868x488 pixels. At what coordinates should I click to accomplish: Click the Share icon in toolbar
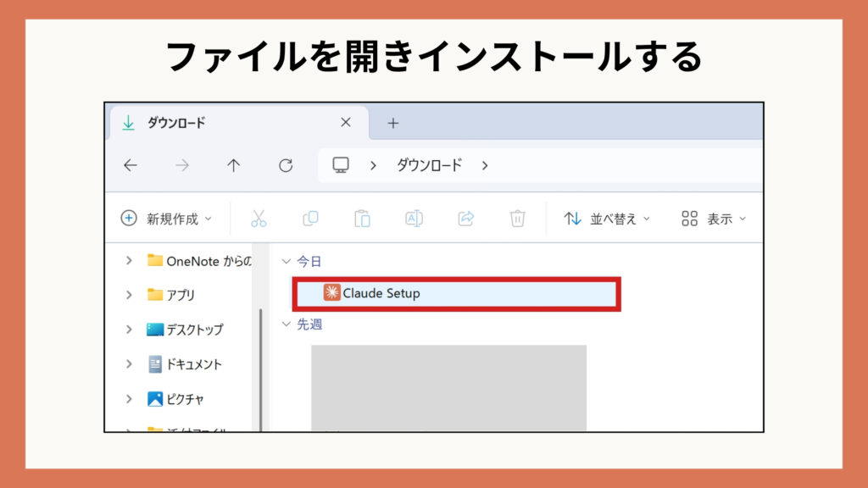pos(466,219)
